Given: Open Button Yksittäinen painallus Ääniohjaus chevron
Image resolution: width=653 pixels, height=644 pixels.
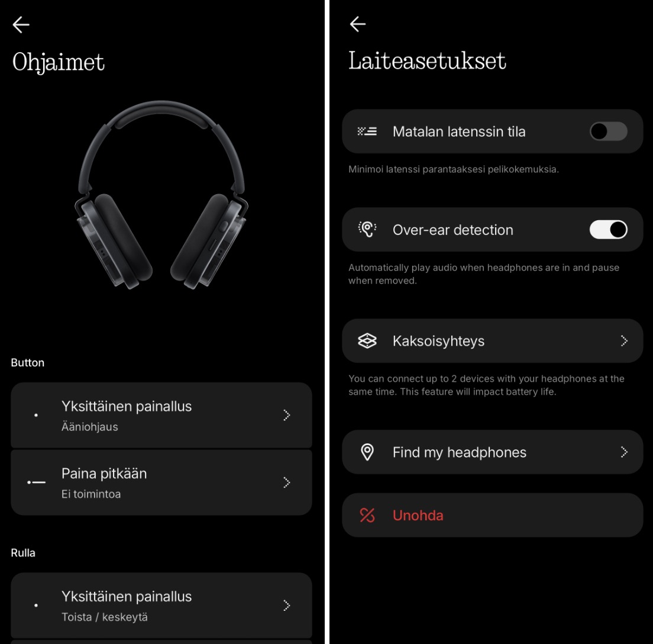Looking at the screenshot, I should (x=286, y=415).
